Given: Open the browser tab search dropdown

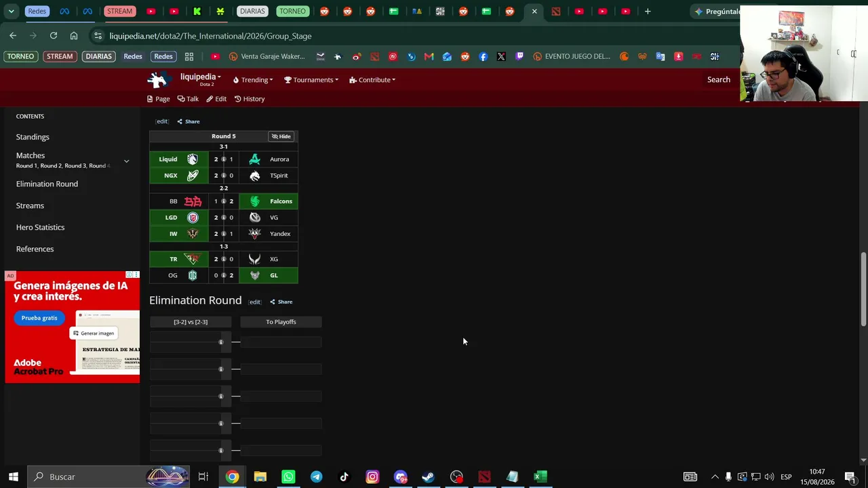Looking at the screenshot, I should pyautogui.click(x=11, y=12).
